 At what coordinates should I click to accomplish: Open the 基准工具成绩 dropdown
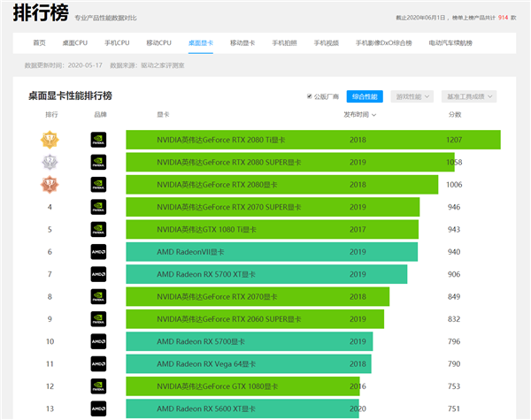click(x=469, y=96)
